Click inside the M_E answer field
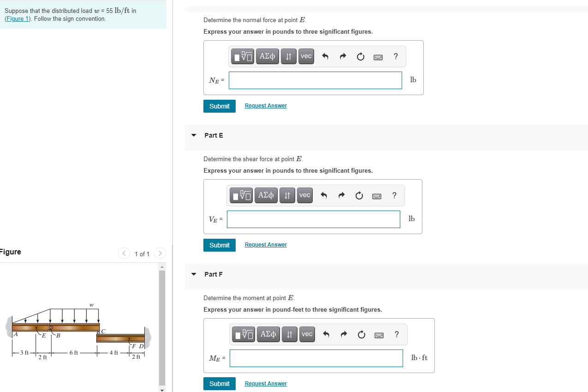The height and width of the screenshot is (392, 588). coord(316,358)
